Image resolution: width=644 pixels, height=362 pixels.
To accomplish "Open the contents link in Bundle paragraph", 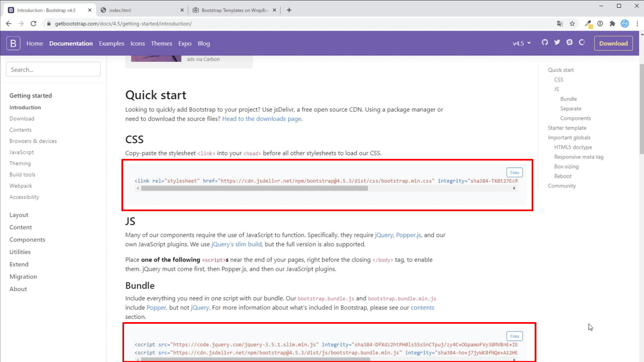I will click(422, 307).
